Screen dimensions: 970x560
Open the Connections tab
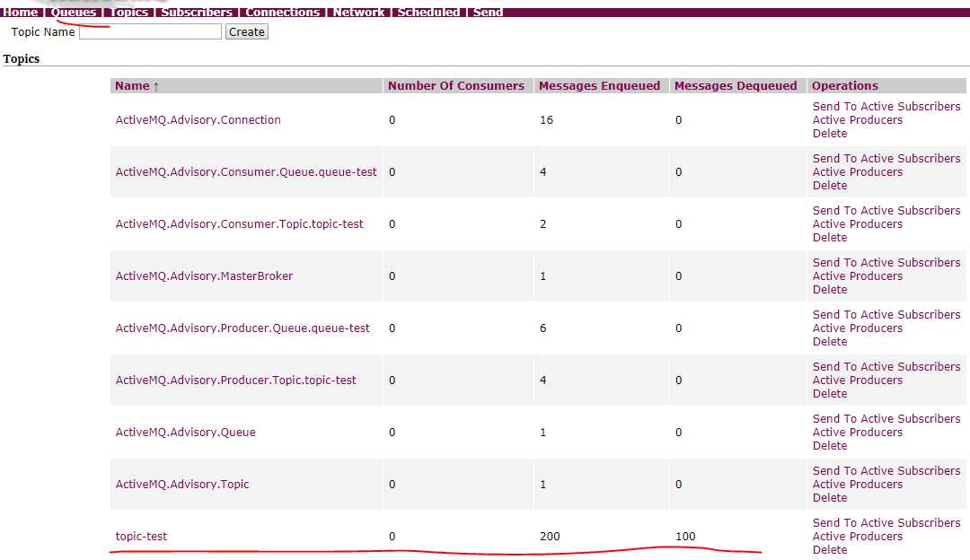(283, 12)
